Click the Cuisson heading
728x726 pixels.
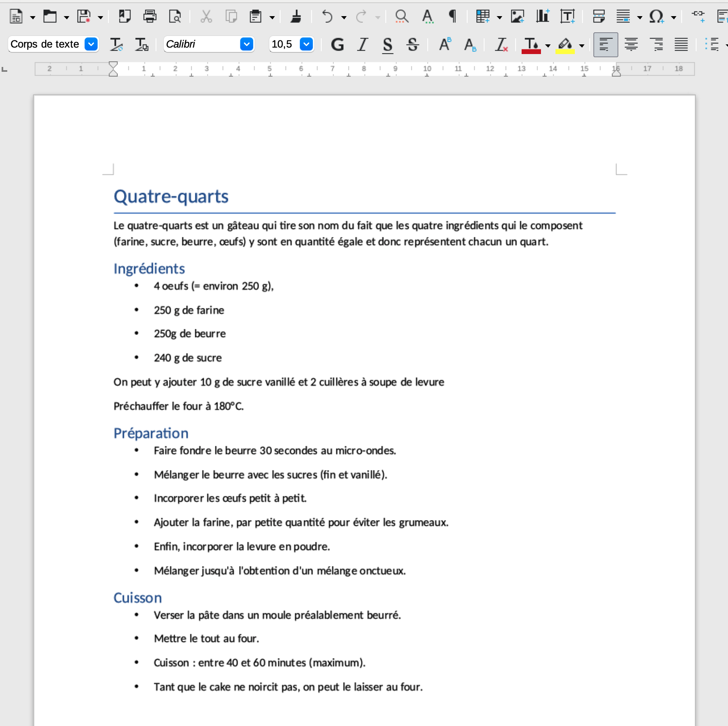(x=138, y=598)
